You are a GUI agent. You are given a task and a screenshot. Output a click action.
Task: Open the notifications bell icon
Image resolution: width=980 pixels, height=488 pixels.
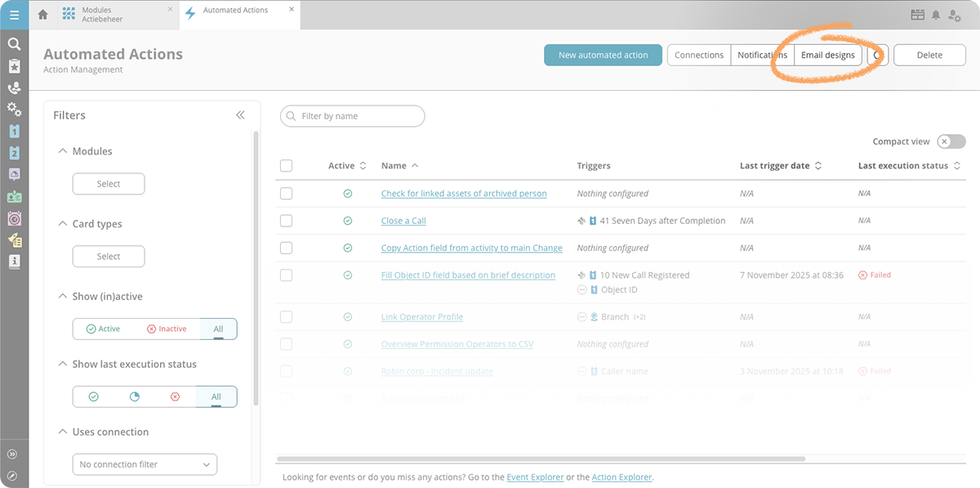click(x=936, y=15)
